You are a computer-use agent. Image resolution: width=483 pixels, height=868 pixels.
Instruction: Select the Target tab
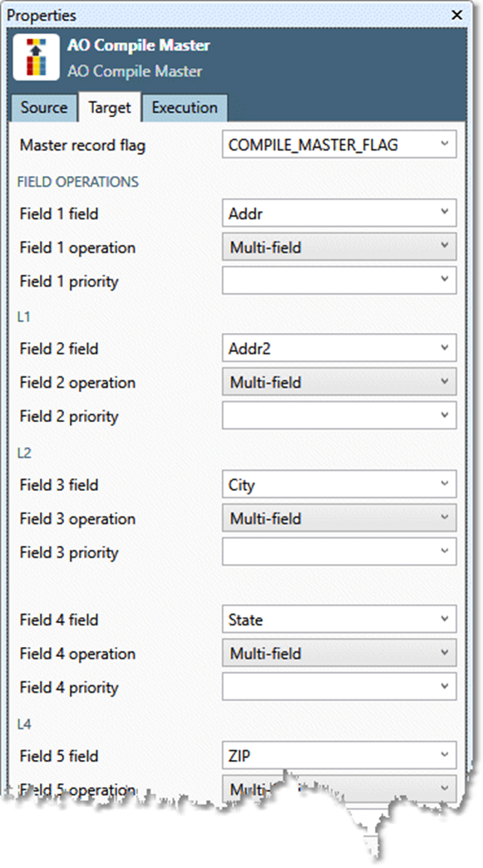click(x=110, y=107)
